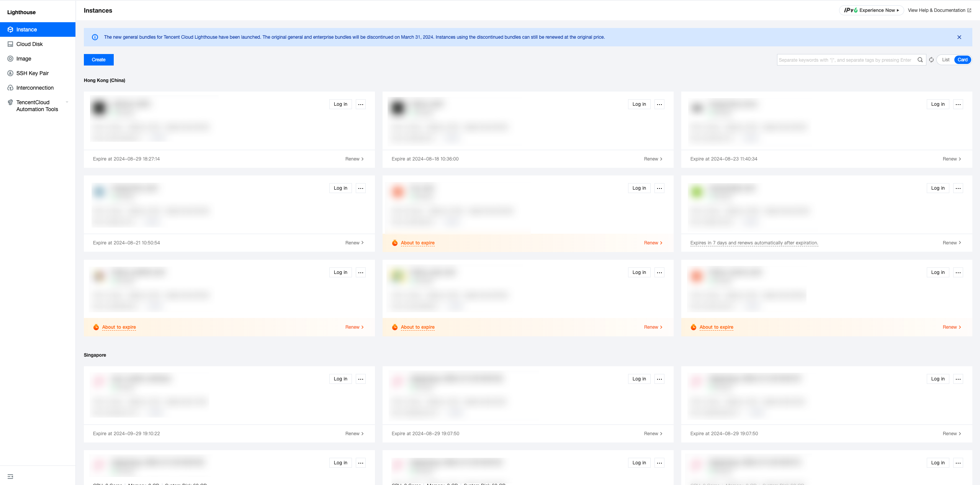Screen dimensions: 980x485
Task: Focus the keyword search input field
Action: pos(846,60)
